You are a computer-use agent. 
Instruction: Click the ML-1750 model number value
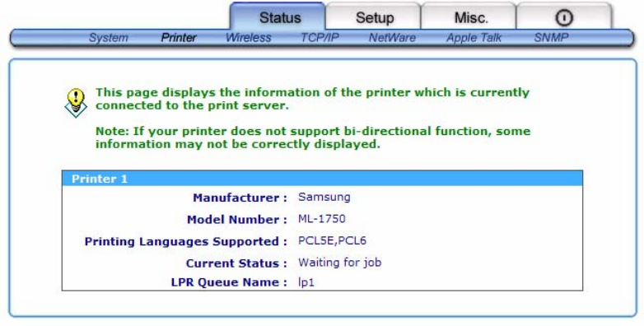[x=322, y=219]
